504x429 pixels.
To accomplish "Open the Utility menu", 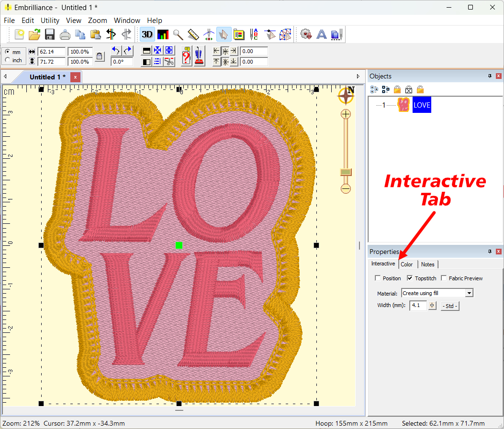I will [50, 21].
